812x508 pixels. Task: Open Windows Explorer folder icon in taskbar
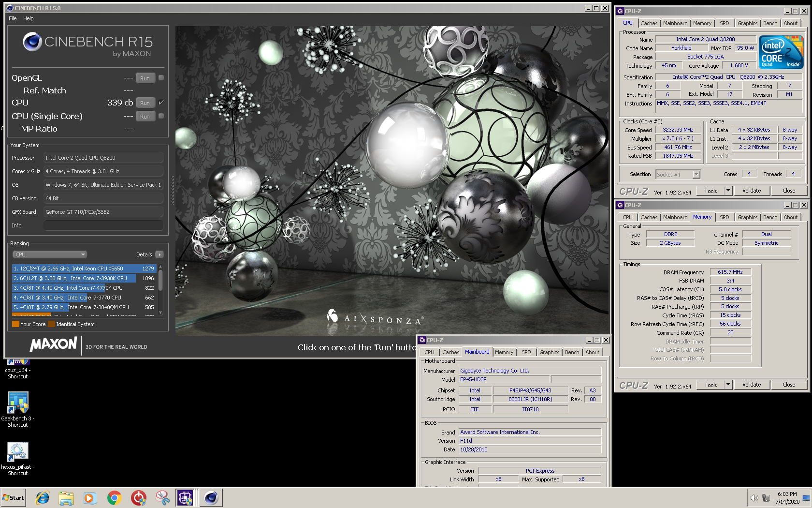[x=66, y=498]
